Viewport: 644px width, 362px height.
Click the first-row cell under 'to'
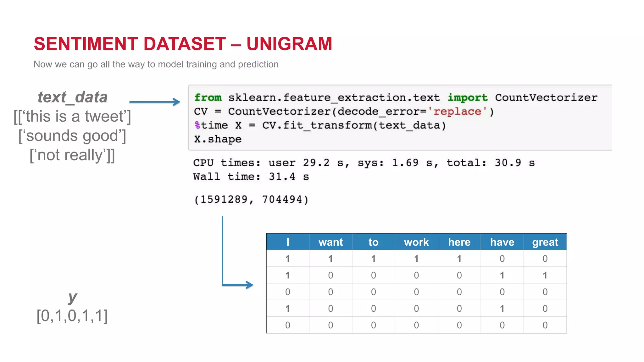(374, 259)
